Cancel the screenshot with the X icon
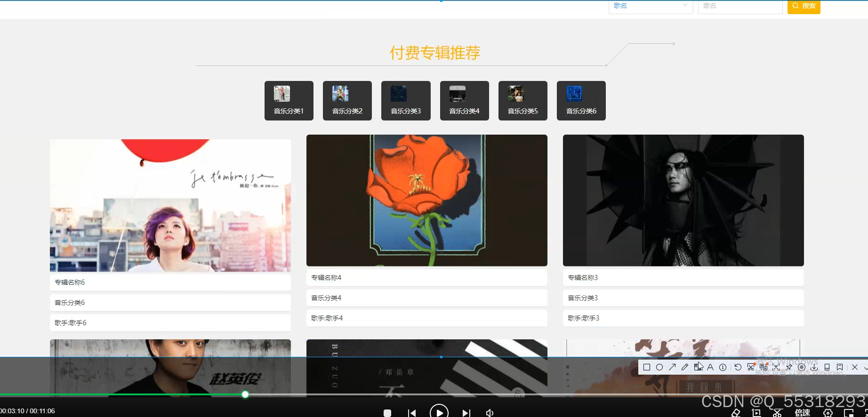The image size is (868, 417). coord(855,367)
